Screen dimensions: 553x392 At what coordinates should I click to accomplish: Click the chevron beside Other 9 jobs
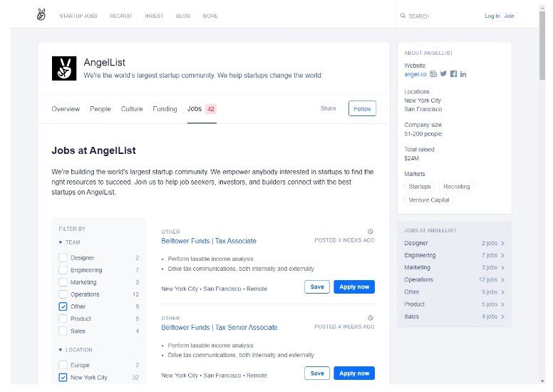pyautogui.click(x=502, y=292)
